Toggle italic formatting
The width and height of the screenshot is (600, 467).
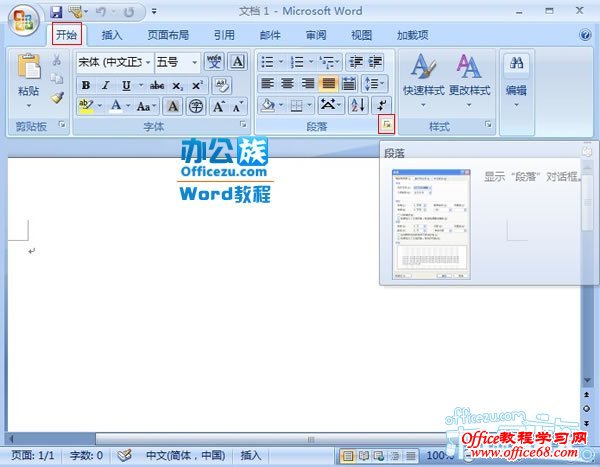(x=106, y=85)
